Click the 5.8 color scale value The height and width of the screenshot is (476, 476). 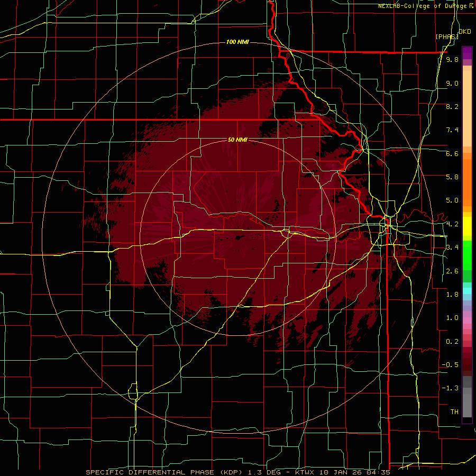point(452,177)
